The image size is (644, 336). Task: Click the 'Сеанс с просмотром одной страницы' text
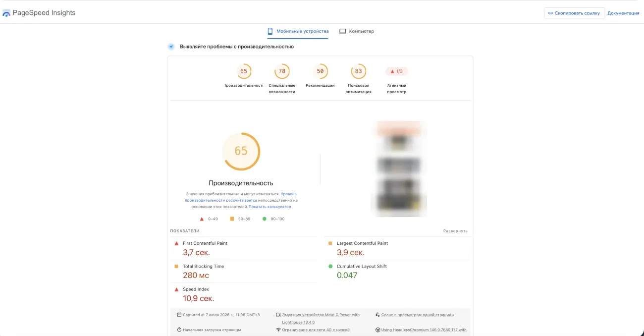(x=418, y=315)
